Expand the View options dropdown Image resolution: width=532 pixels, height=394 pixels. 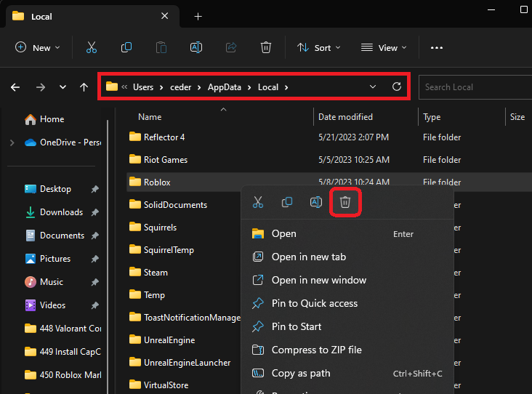[x=384, y=47]
